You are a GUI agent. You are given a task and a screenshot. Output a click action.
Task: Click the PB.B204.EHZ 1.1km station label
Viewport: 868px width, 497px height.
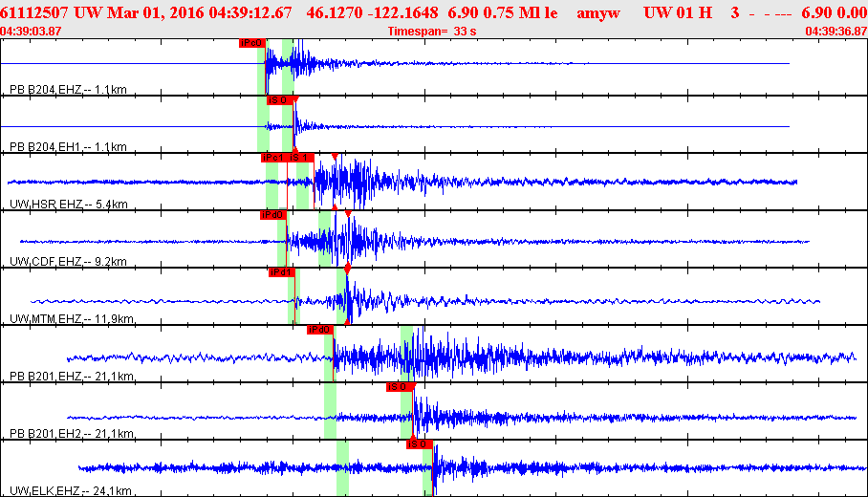tap(68, 90)
